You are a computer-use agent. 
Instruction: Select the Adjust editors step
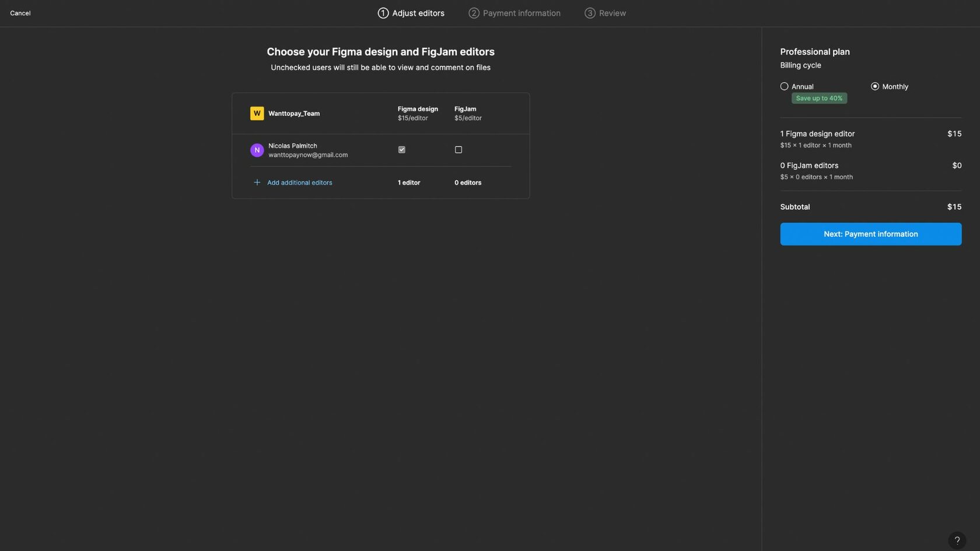pos(411,13)
